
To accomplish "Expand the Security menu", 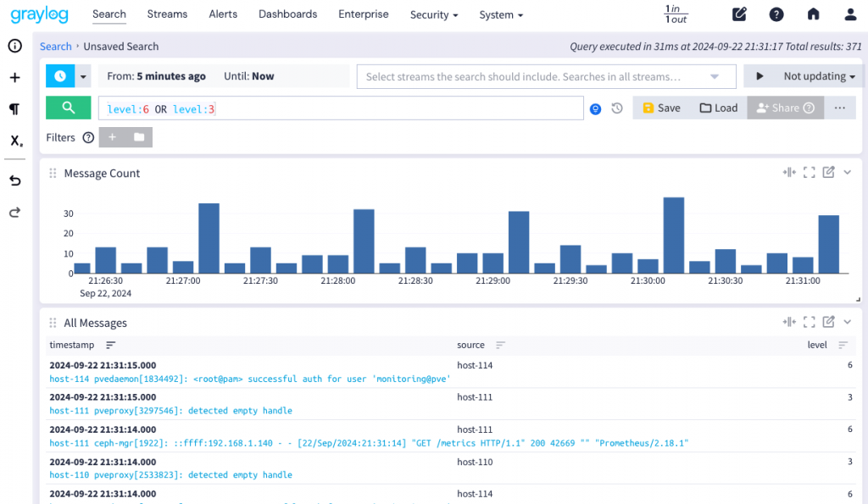I will coord(434,15).
